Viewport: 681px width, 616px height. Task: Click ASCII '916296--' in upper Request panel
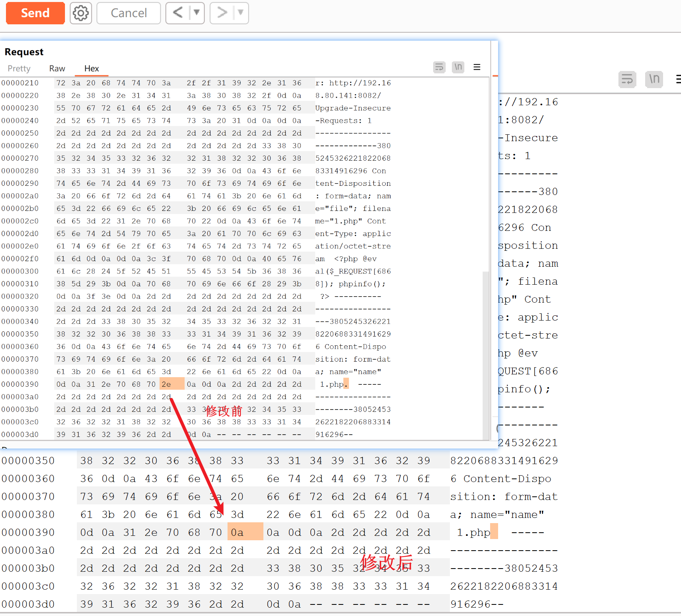point(334,435)
